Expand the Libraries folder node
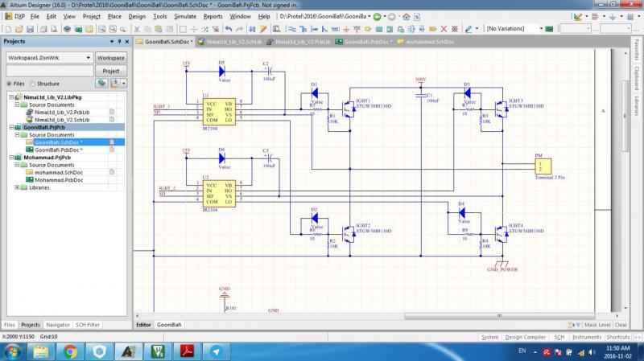This screenshot has width=644, height=361. [x=17, y=187]
